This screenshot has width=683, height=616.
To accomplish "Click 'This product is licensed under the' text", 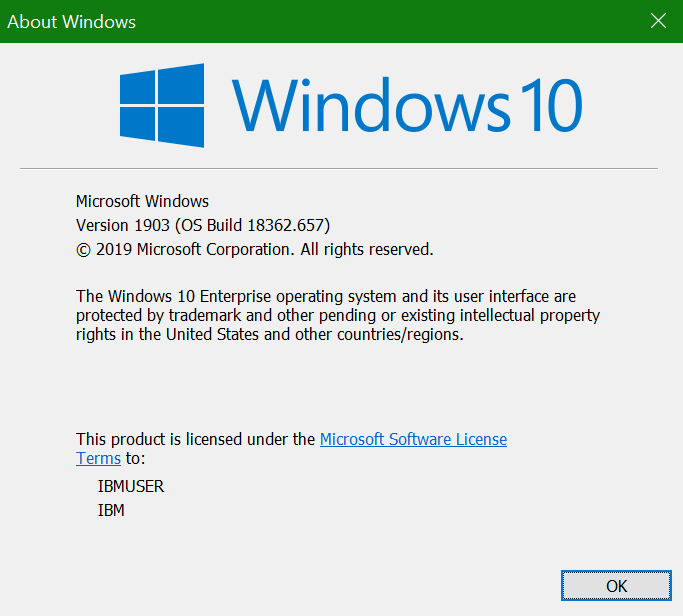I will [195, 439].
